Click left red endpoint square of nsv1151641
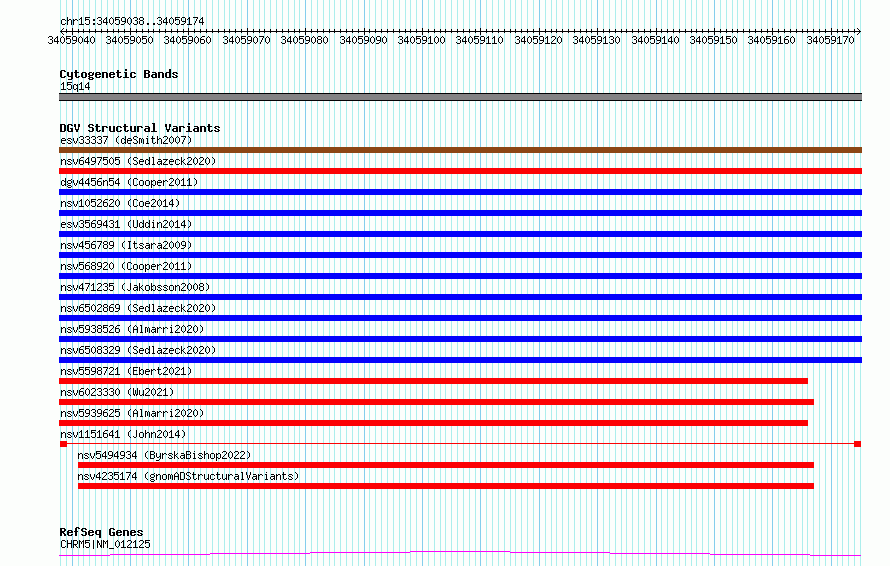This screenshot has height=566, width=890. point(64,444)
